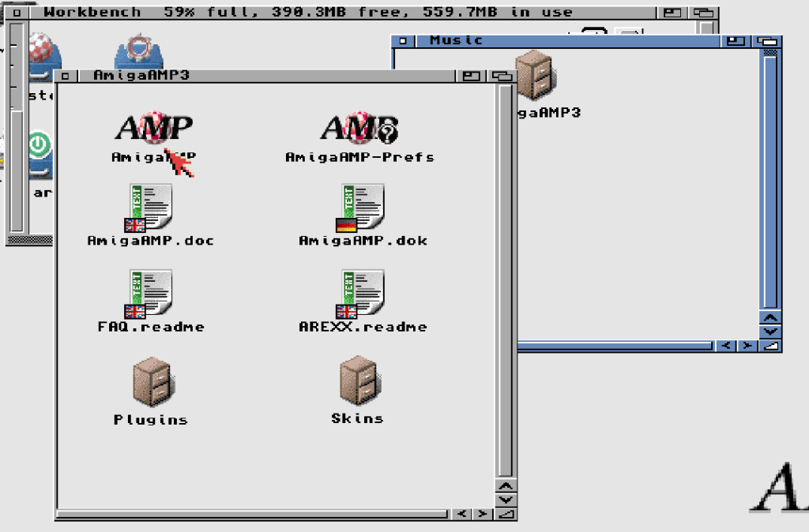Toggle depth gadget of the Music window
809x532 pixels.
point(768,41)
